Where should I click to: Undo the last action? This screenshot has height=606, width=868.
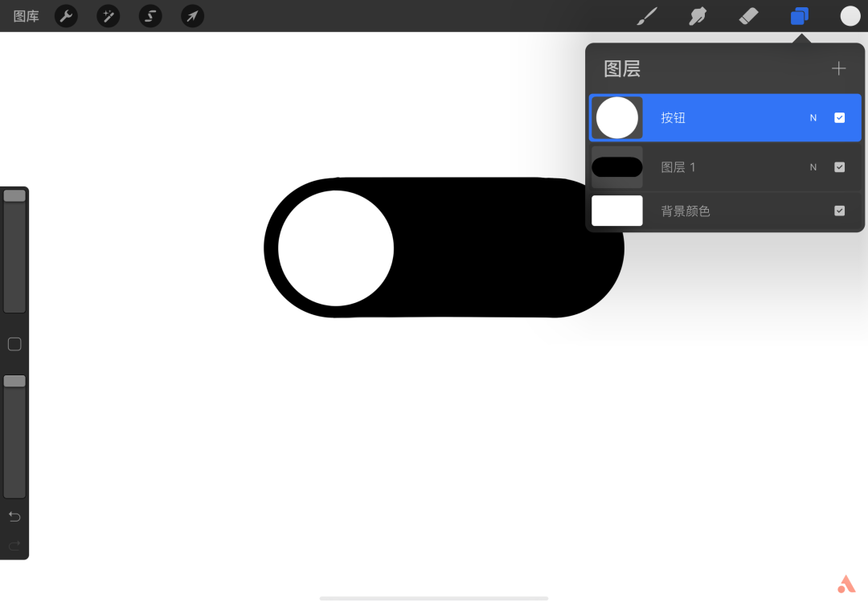pyautogui.click(x=14, y=516)
